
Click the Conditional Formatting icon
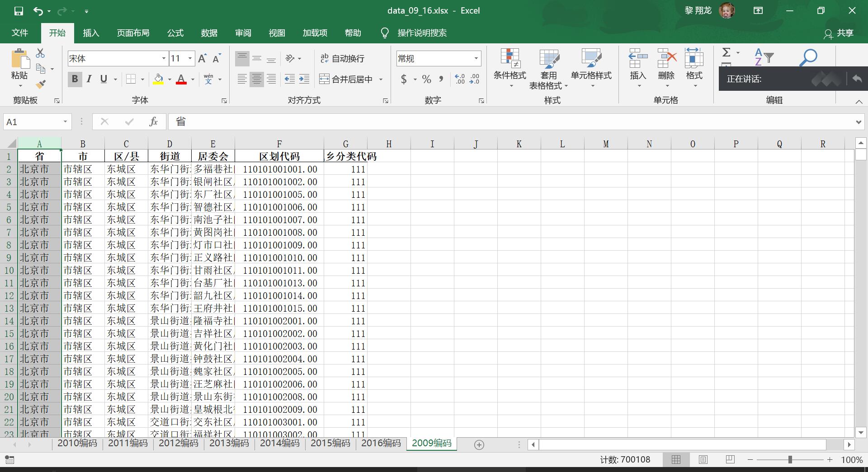point(509,65)
